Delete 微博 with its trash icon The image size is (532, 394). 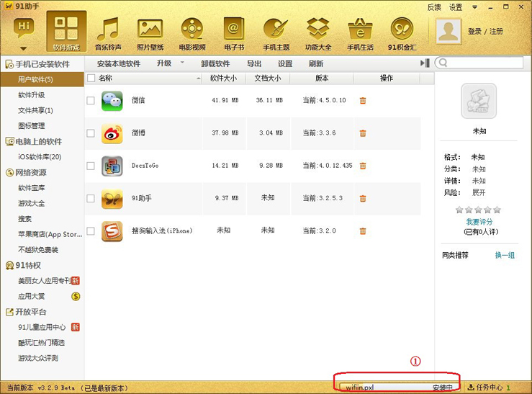pos(363,133)
